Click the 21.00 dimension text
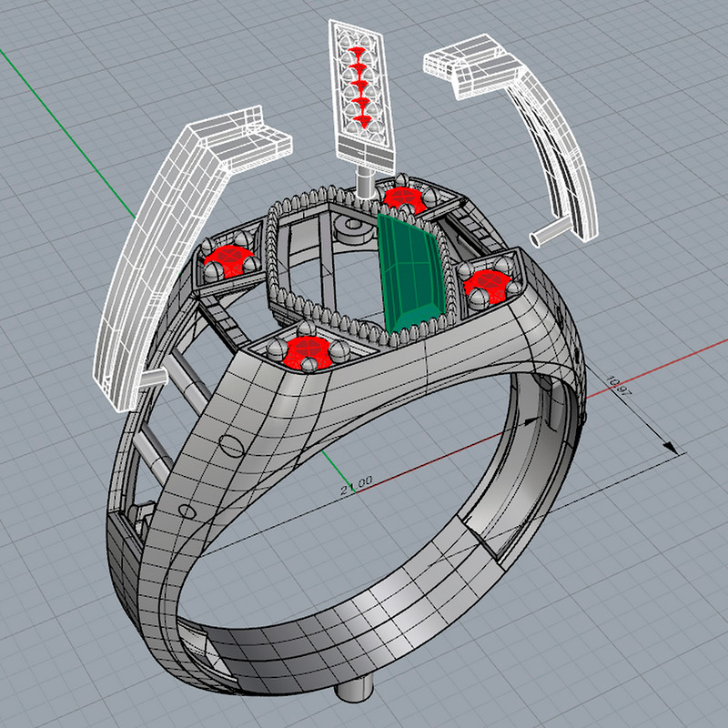The width and height of the screenshot is (728, 728). 356,489
